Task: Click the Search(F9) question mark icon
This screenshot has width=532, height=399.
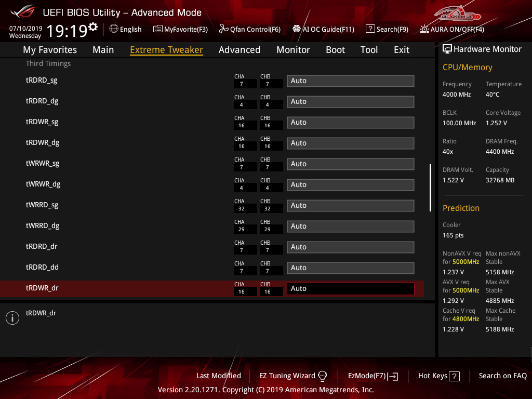Action: (x=370, y=29)
